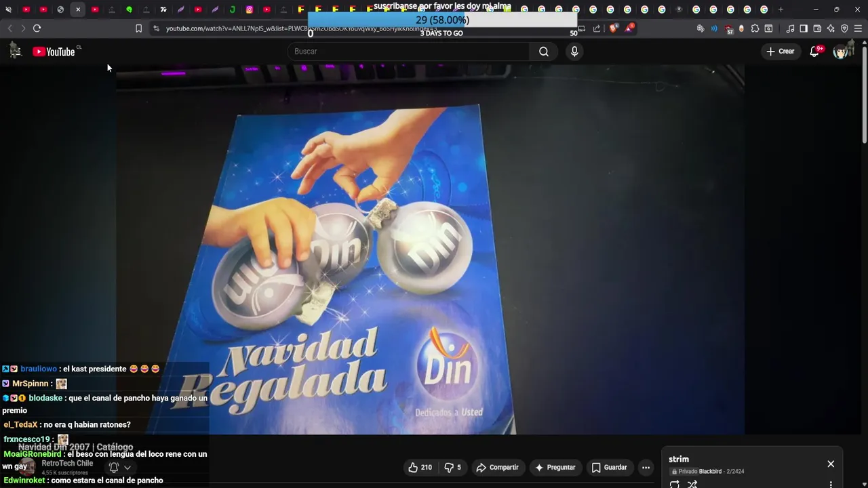Viewport: 868px width, 488px height.
Task: Open Brave Shields lion icon
Action: [x=613, y=28]
